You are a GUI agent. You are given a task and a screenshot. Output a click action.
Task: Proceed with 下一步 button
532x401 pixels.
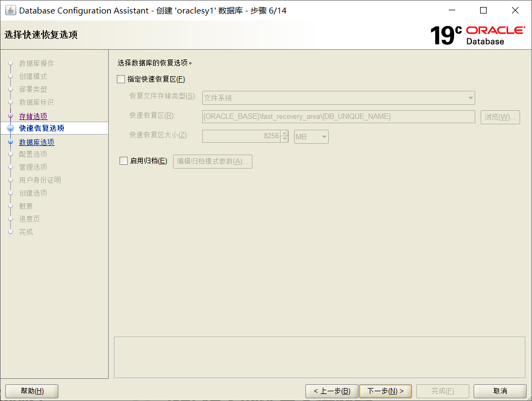tap(385, 391)
